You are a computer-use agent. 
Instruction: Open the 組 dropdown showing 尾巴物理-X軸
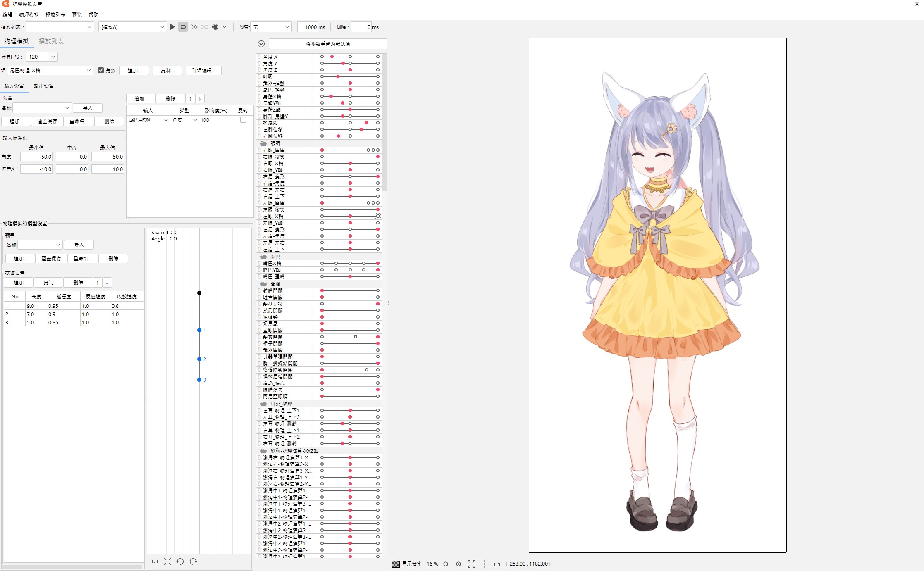click(x=50, y=70)
